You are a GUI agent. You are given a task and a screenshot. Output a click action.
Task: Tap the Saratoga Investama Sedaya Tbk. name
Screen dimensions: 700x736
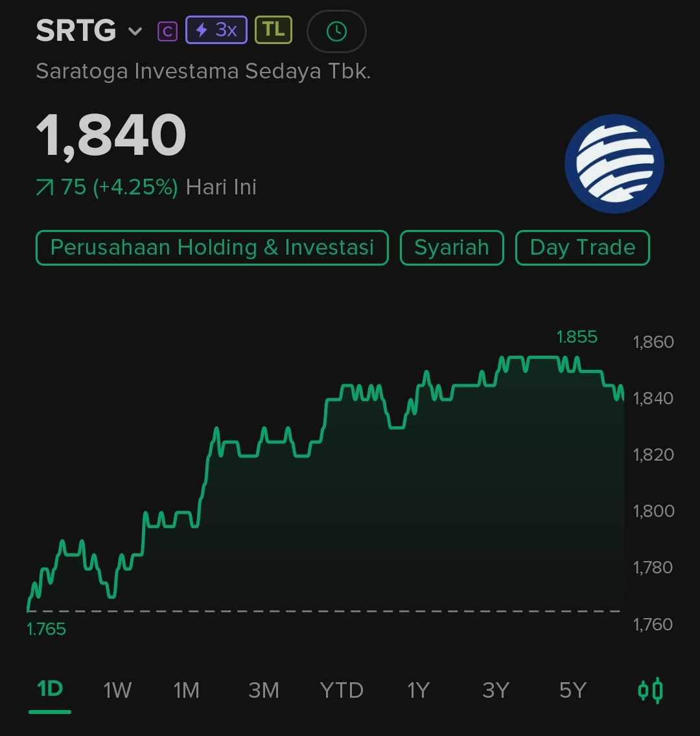204,71
